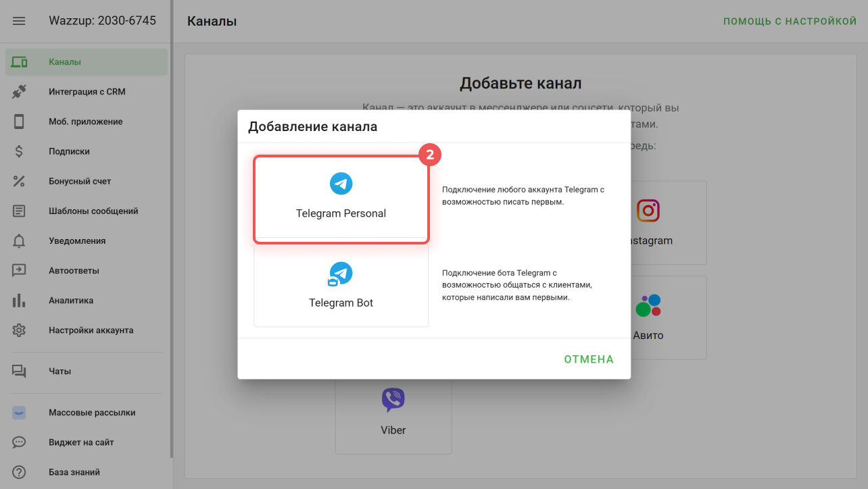Viewport: 868px width, 489px height.
Task: Click the Моб. приложение phone icon
Action: 19,122
